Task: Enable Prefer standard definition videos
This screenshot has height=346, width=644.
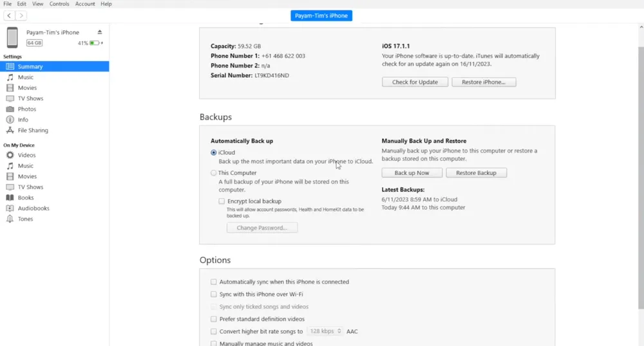Action: tap(214, 319)
